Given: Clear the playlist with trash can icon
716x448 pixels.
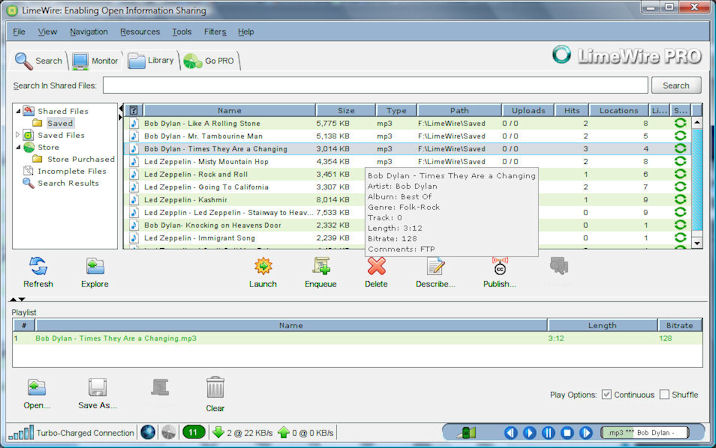Looking at the screenshot, I should coord(215,387).
